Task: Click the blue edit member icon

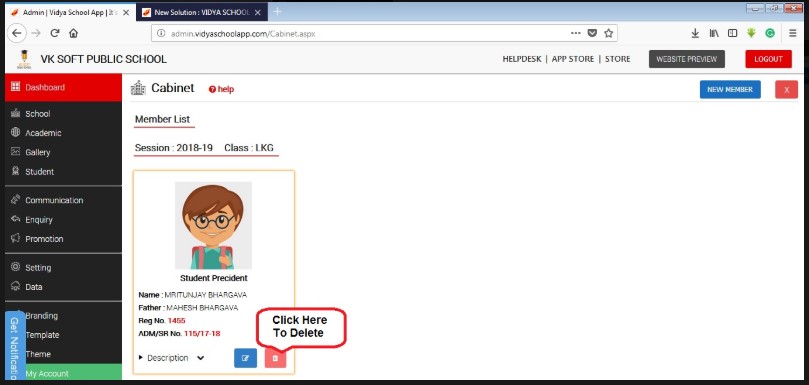Action: pos(245,358)
